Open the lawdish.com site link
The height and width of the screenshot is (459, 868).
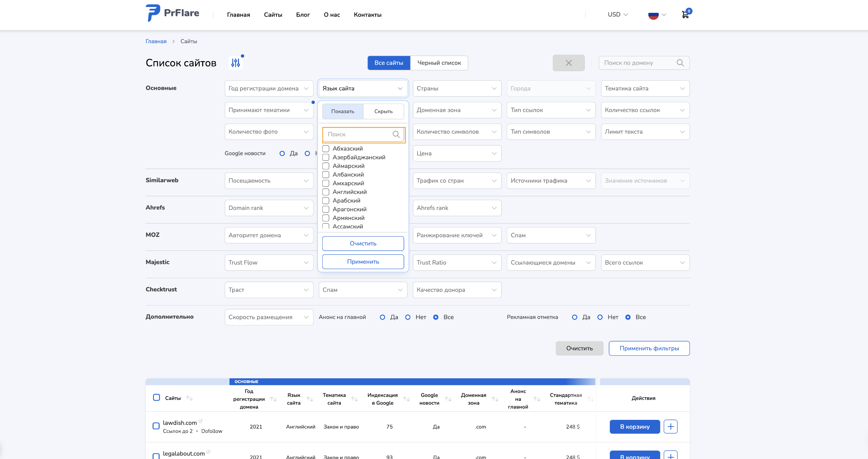180,423
